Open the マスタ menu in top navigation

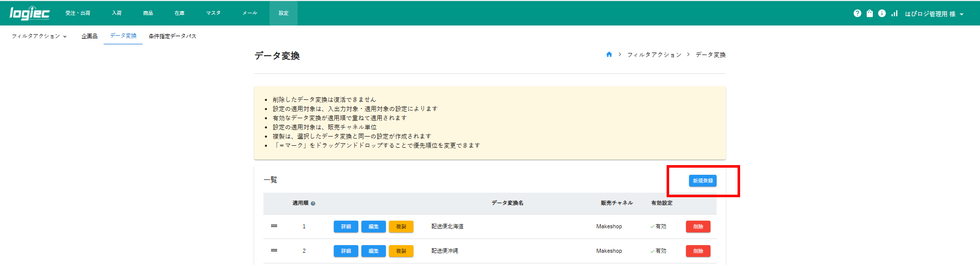[x=213, y=13]
